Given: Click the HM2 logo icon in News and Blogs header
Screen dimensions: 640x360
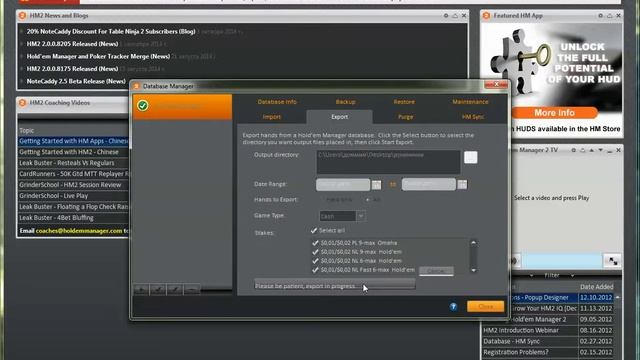Looking at the screenshot, I should 22,16.
